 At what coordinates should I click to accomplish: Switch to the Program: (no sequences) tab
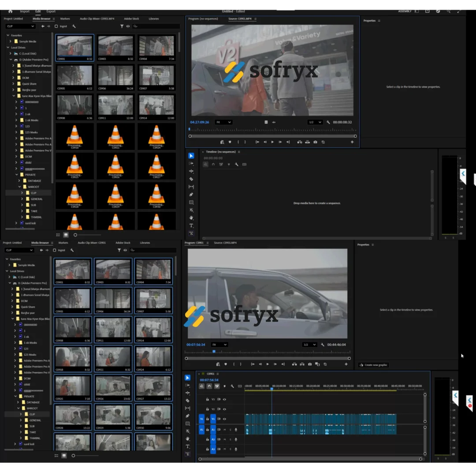[x=203, y=19]
